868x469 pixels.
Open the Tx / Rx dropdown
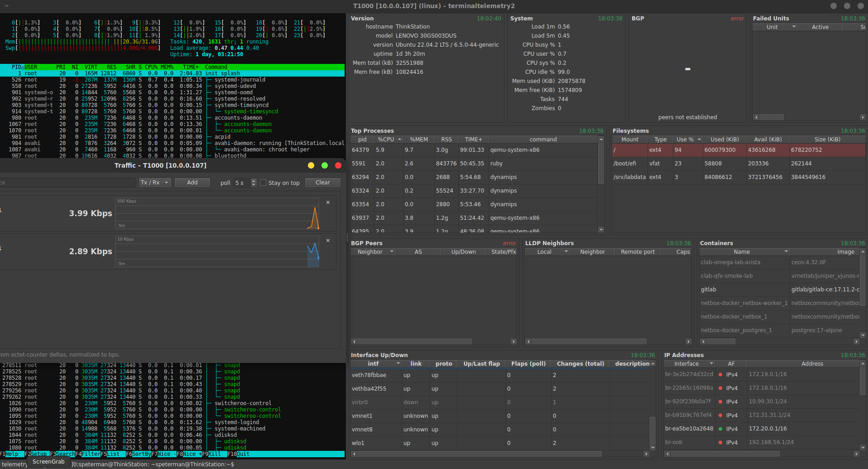[154, 183]
